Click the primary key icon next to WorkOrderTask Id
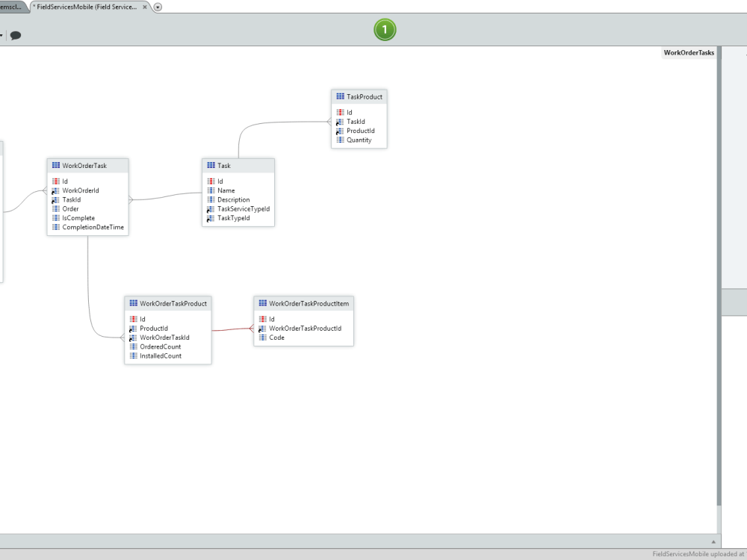 click(55, 181)
